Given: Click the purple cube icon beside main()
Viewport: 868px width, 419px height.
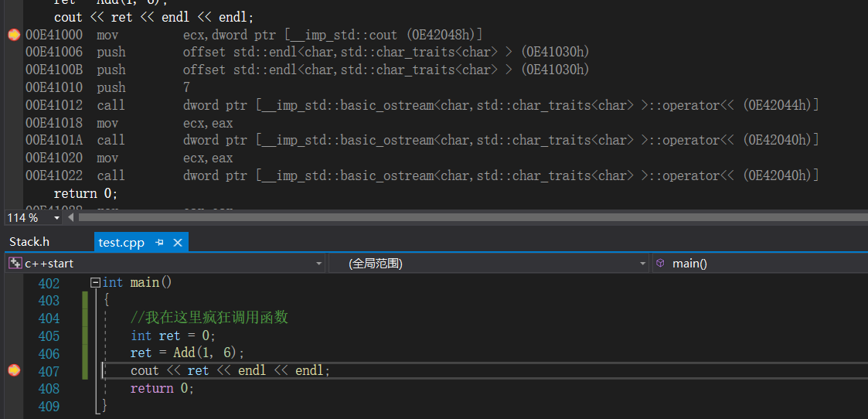Looking at the screenshot, I should pyautogui.click(x=660, y=264).
